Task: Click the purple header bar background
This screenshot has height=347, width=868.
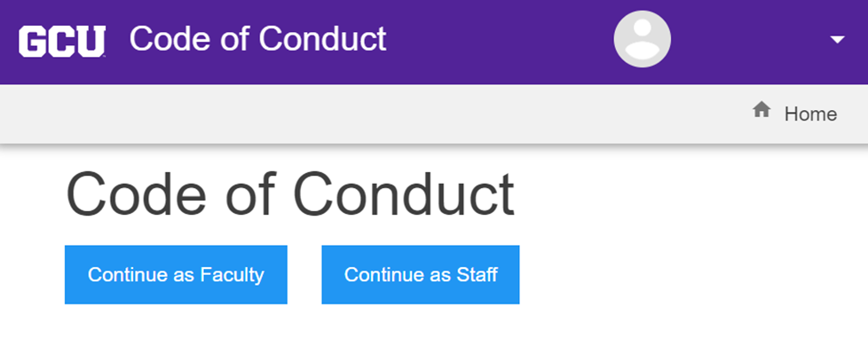Action: [x=498, y=42]
